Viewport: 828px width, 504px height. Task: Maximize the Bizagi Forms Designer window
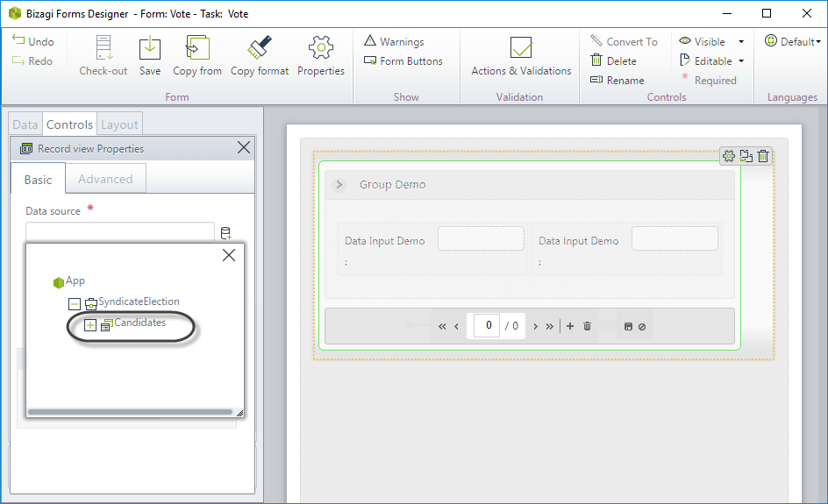coord(767,13)
